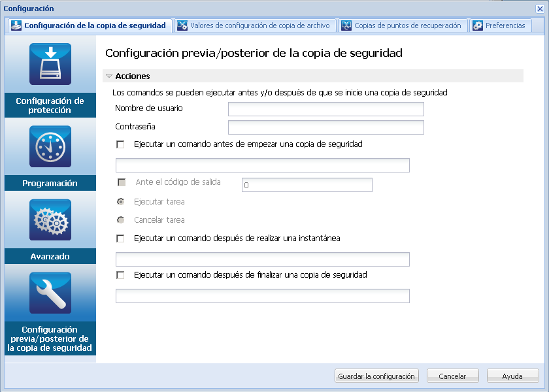Check Ejecutar un comando después de realizar una instantánea
Screen dimensions: 549x392
coord(120,238)
